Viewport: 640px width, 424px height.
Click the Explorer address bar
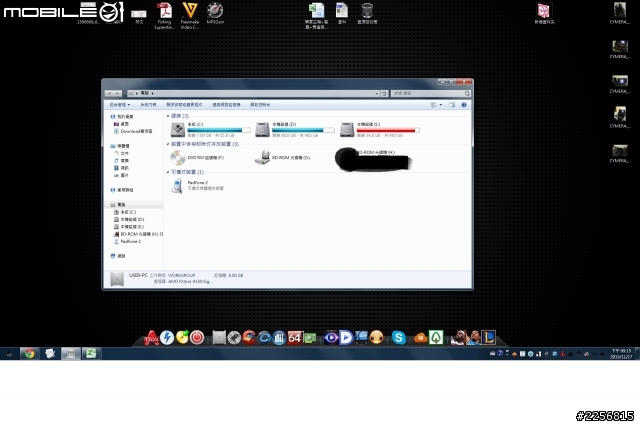[x=253, y=93]
